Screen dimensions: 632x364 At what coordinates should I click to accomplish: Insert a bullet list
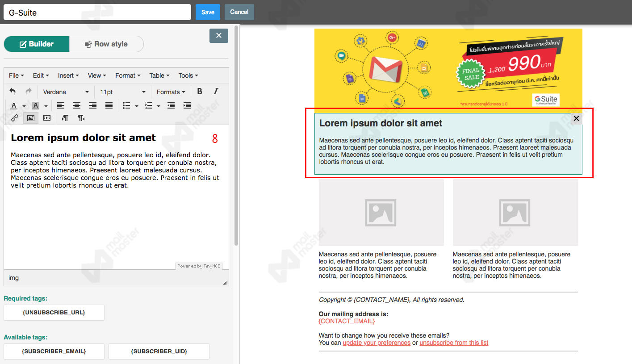click(126, 106)
